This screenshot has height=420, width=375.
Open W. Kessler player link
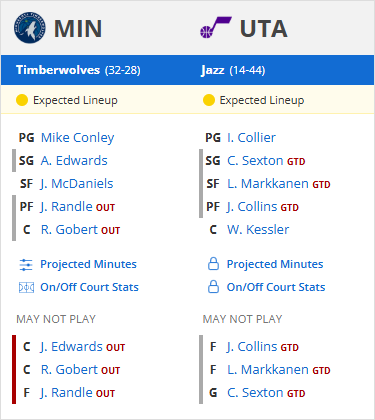coord(258,230)
